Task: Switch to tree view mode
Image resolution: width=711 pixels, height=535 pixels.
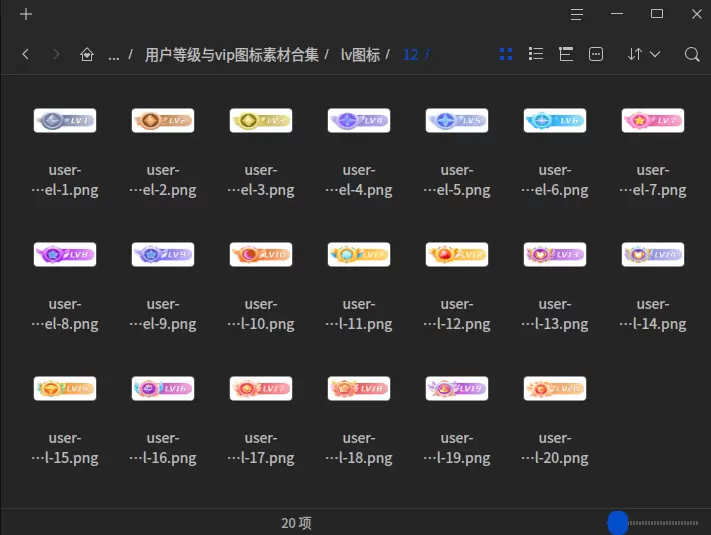Action: [566, 54]
